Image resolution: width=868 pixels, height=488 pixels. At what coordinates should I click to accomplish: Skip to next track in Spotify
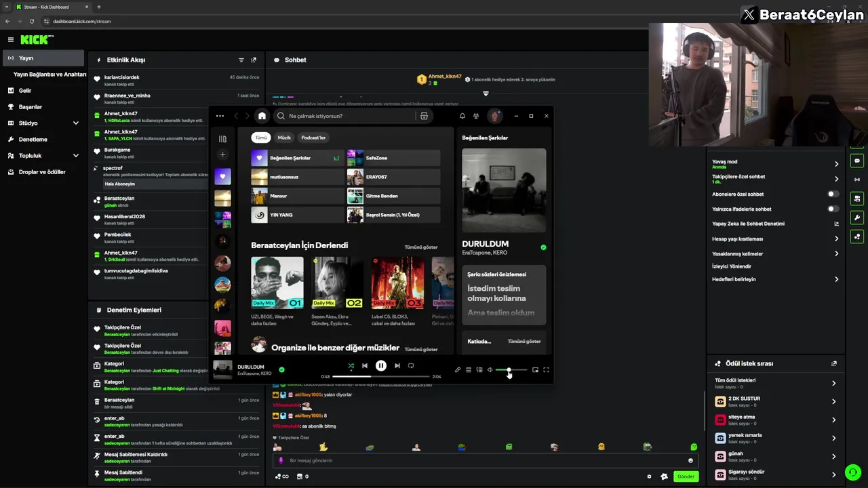click(397, 366)
